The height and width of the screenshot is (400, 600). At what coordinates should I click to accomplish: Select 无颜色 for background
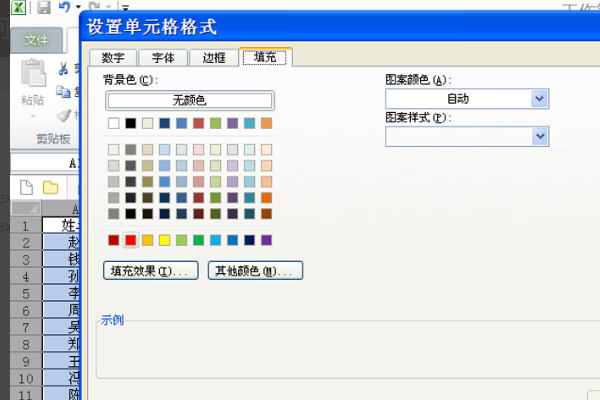click(189, 100)
